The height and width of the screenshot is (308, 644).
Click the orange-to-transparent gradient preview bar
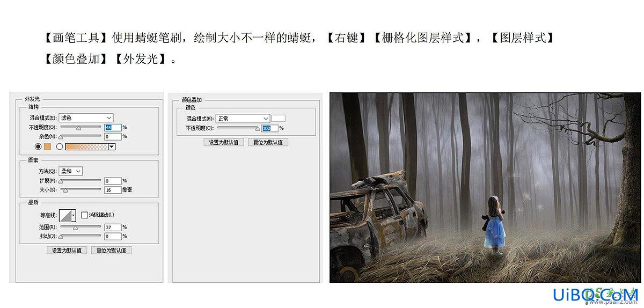[x=86, y=146]
